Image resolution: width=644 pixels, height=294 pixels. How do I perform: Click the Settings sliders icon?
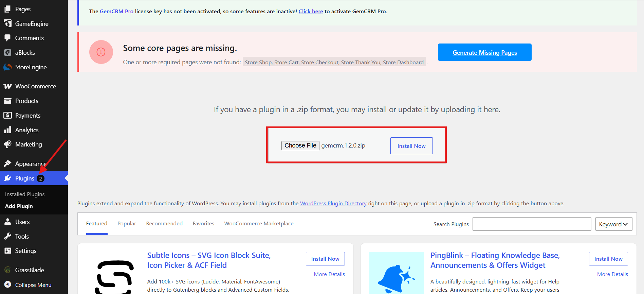7,251
